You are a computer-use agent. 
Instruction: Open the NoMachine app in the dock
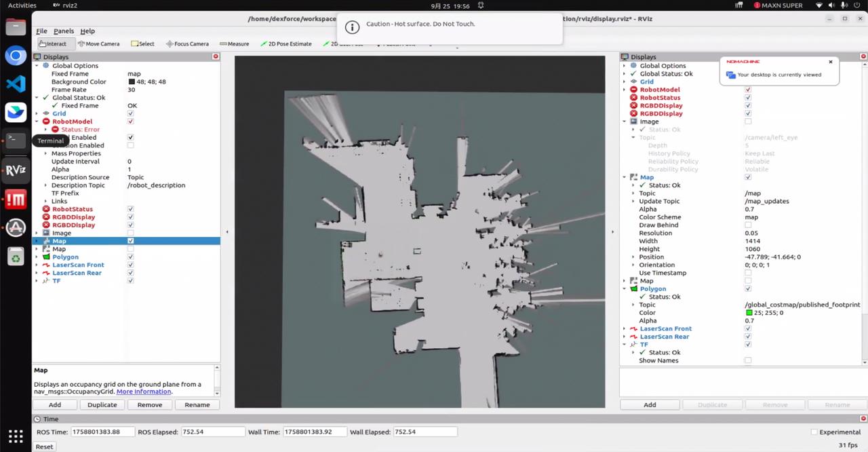click(x=16, y=199)
